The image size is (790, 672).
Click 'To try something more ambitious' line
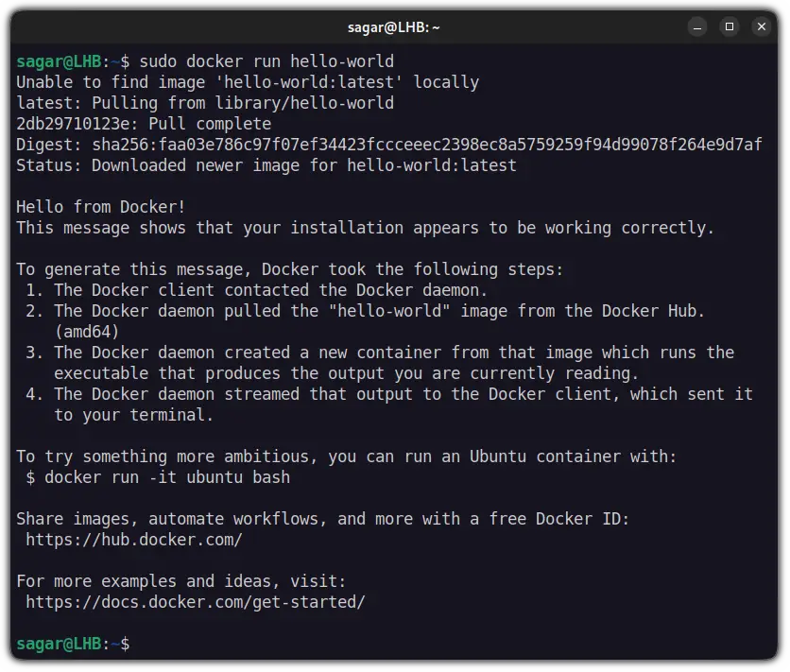[x=346, y=457]
